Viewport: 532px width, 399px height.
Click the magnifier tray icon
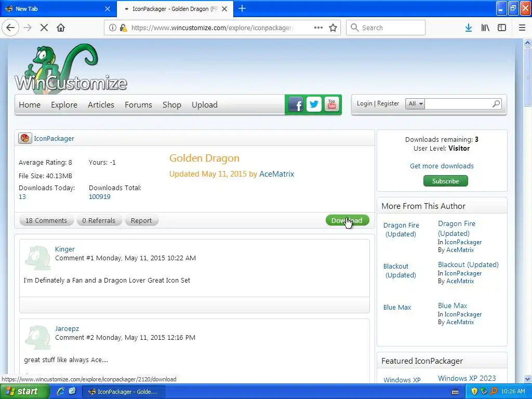coord(494,391)
